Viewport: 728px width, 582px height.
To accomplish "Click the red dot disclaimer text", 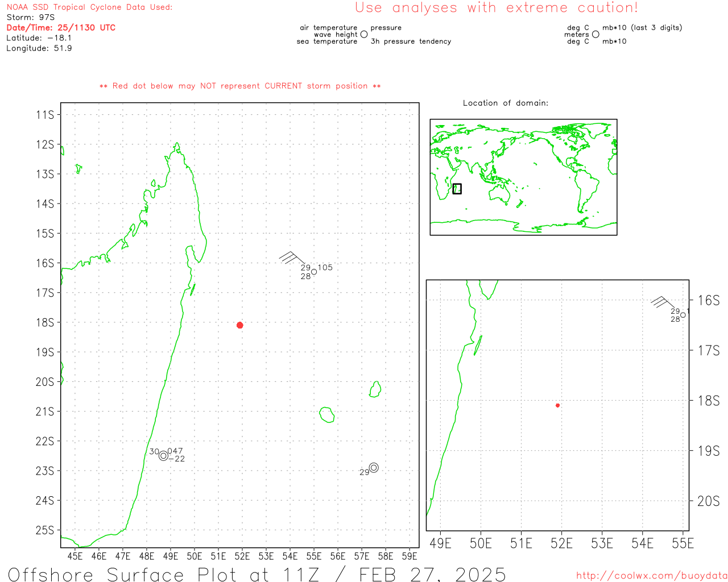I will click(x=240, y=86).
